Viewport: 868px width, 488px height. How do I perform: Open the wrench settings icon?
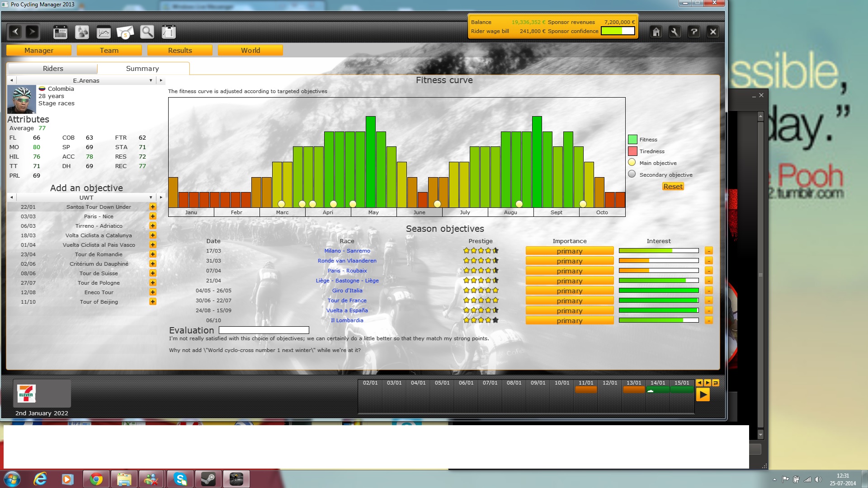(x=675, y=32)
